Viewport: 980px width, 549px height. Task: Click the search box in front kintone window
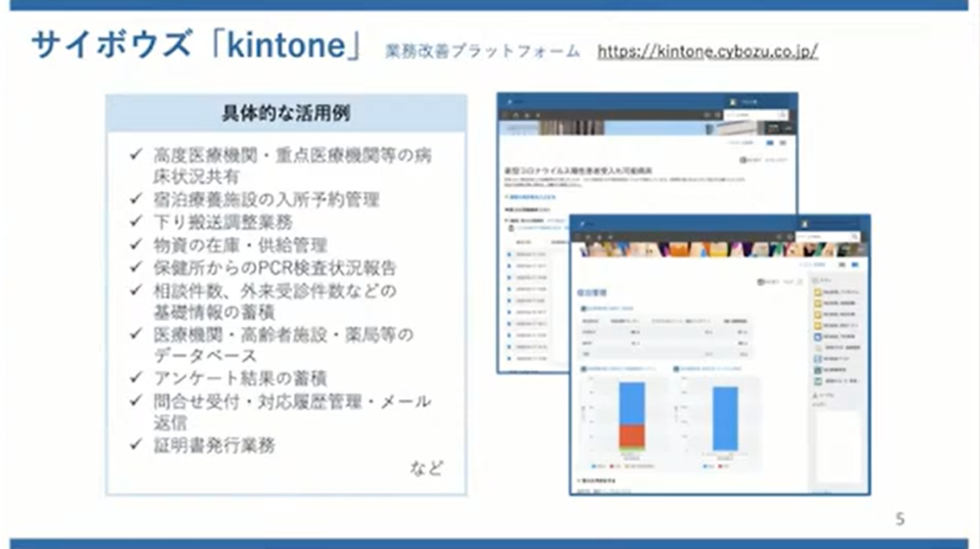pos(828,236)
